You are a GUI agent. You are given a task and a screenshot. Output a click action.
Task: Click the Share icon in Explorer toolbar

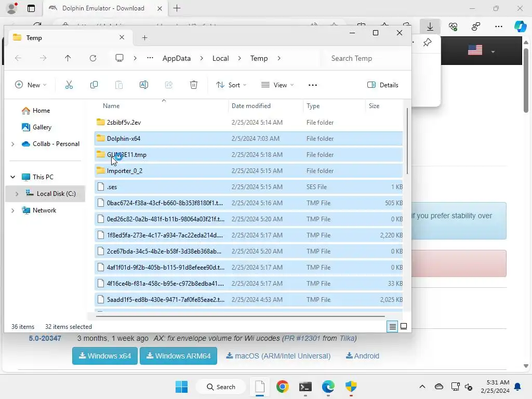tap(169, 85)
